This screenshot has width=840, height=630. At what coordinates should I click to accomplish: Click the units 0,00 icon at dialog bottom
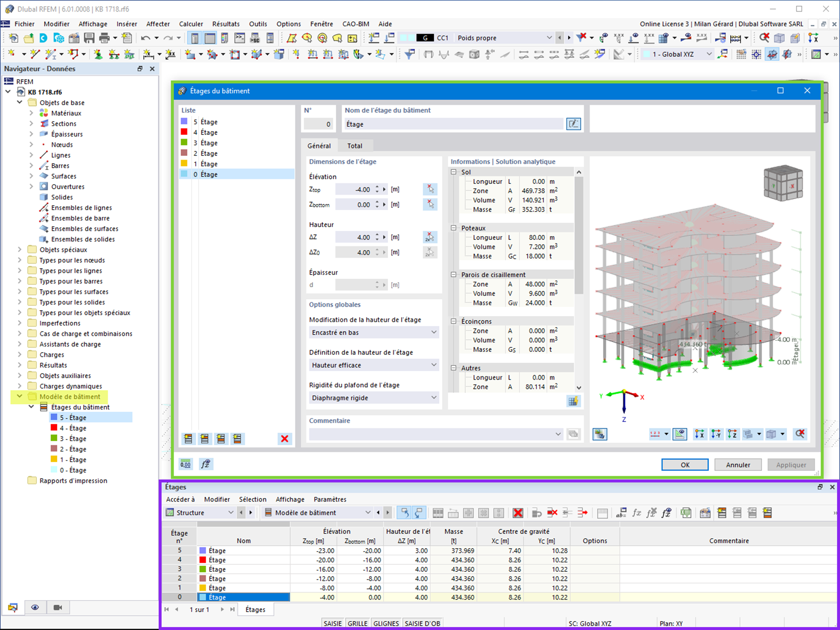click(186, 464)
